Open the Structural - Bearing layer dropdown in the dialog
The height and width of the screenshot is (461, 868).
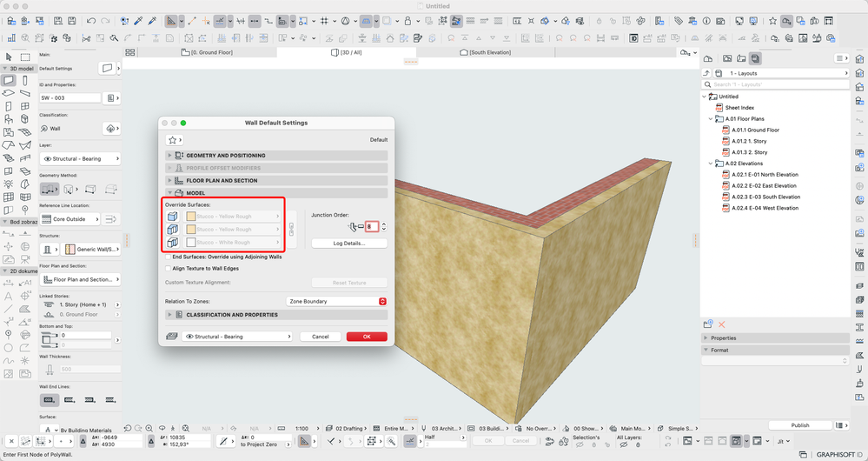click(237, 337)
